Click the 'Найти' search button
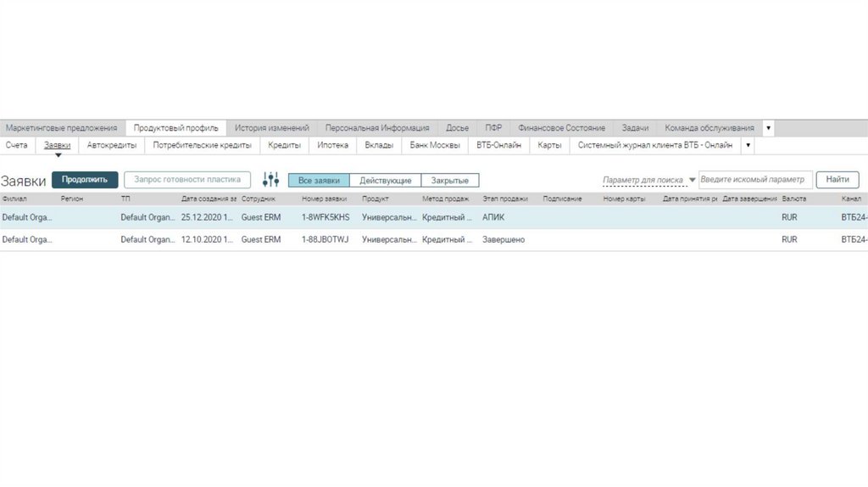Viewport: 868px width, 487px height. tap(837, 180)
